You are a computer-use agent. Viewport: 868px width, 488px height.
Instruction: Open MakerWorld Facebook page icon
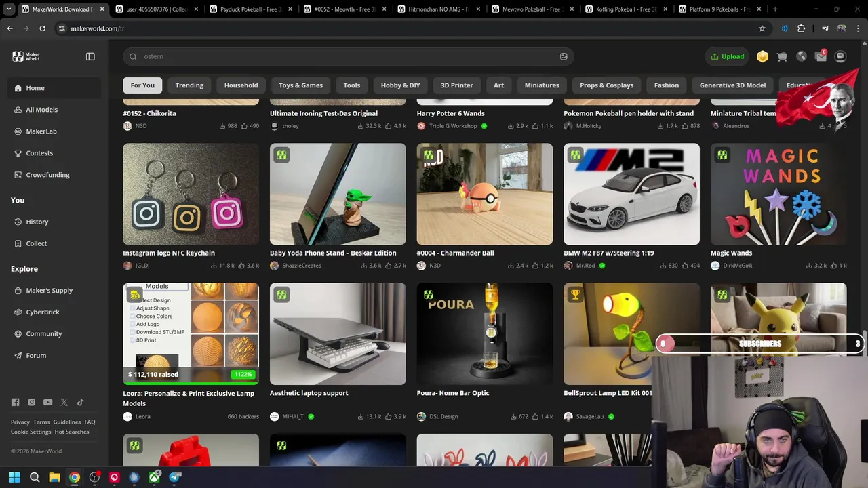click(x=15, y=402)
